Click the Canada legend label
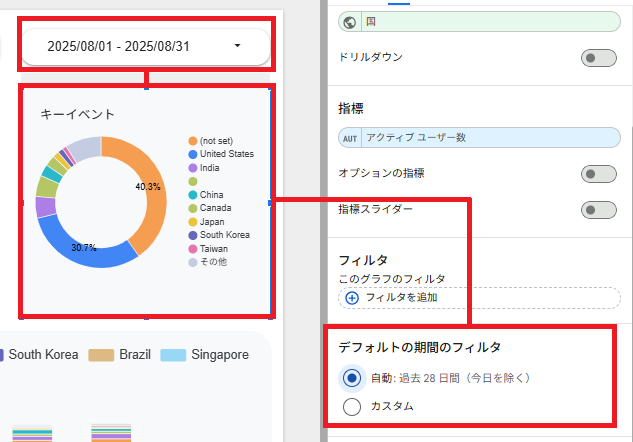633x442 pixels. 216,208
